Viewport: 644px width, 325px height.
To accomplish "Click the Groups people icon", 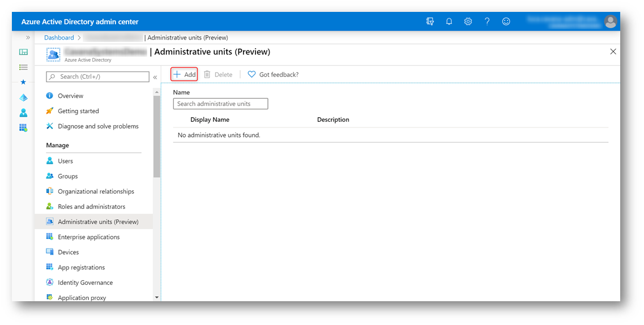I will (x=50, y=176).
